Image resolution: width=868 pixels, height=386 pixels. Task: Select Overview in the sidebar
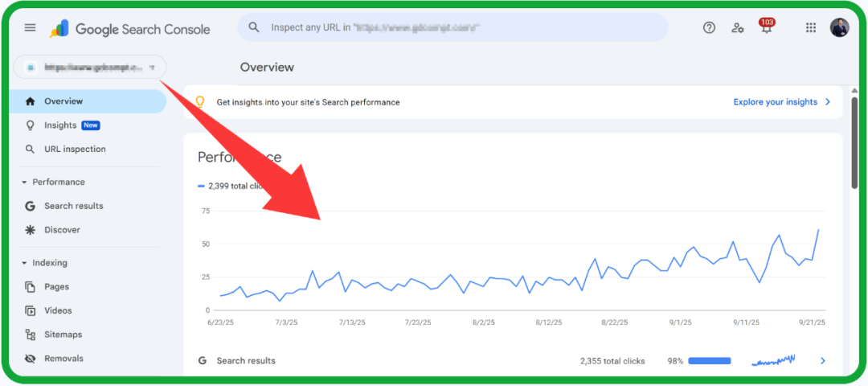click(x=63, y=101)
